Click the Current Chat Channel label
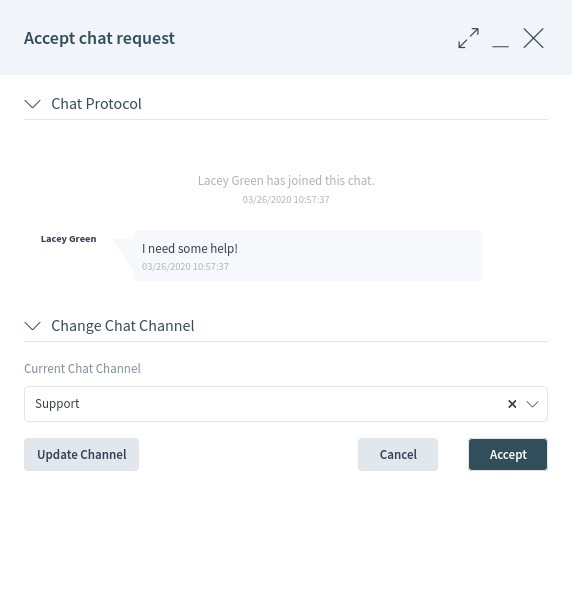Screen dimensions: 572x612 pos(82,368)
